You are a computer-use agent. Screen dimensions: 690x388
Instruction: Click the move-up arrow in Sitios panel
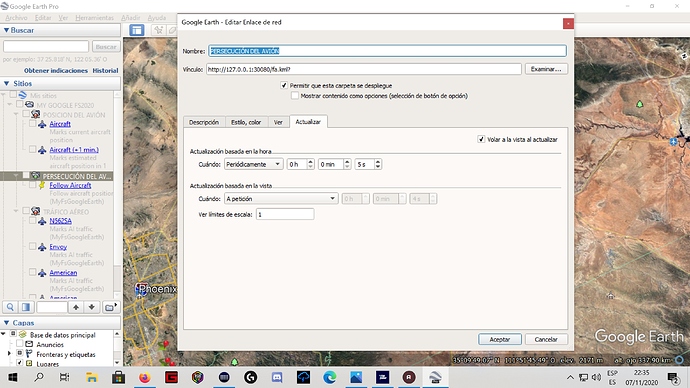[x=76, y=307]
